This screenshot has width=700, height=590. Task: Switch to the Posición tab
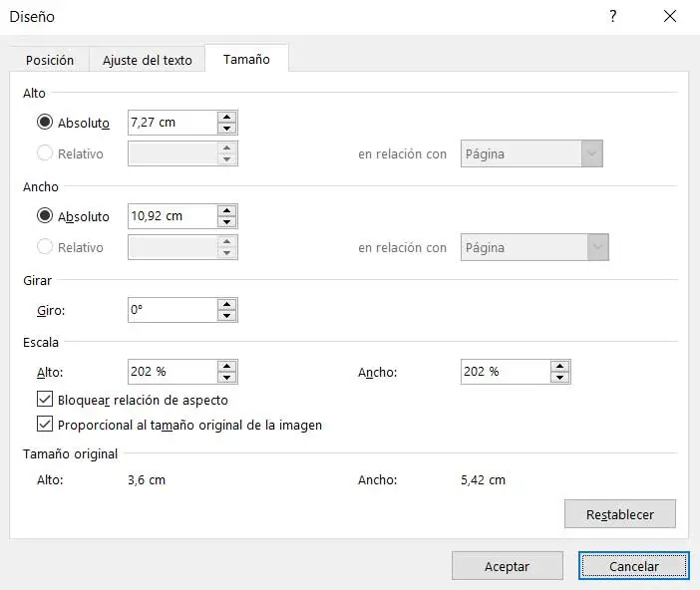[x=50, y=60]
